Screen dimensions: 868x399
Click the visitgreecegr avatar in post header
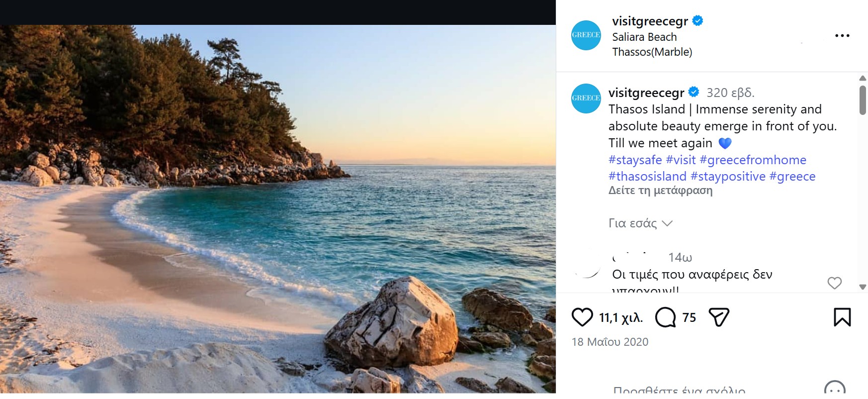pos(586,35)
